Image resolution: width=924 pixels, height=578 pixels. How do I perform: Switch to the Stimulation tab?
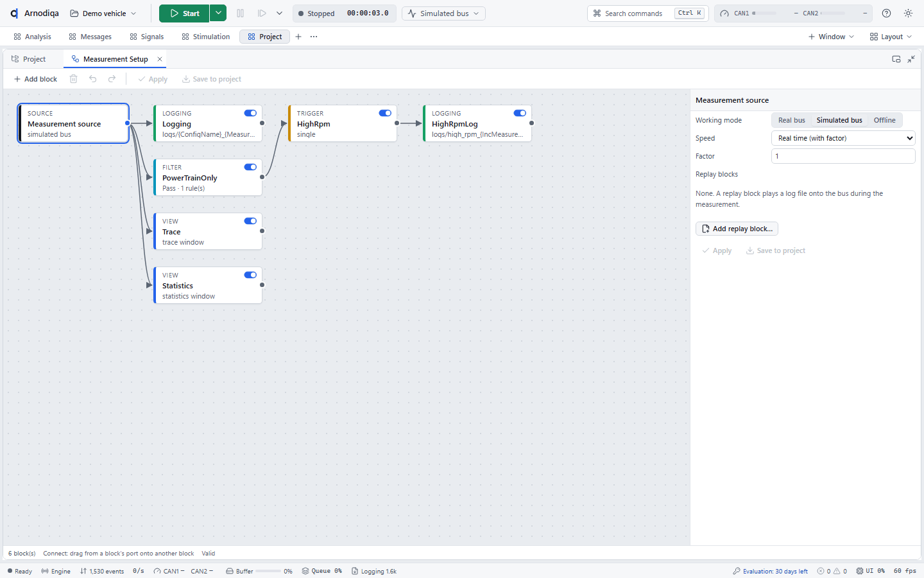coord(205,37)
